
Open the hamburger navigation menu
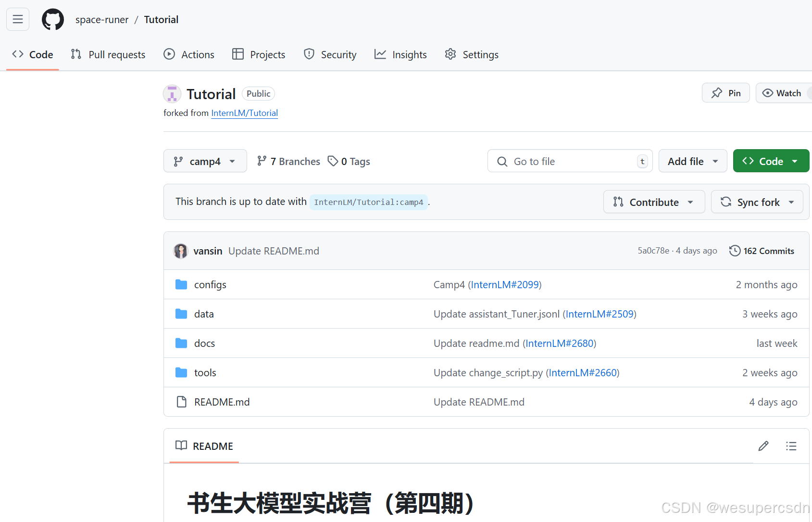tap(18, 19)
